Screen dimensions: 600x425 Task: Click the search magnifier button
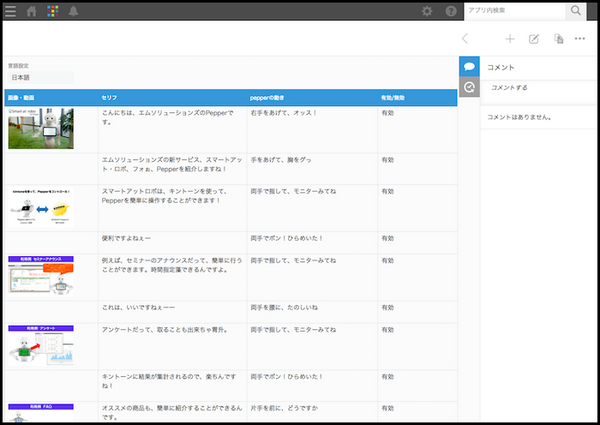(576, 11)
